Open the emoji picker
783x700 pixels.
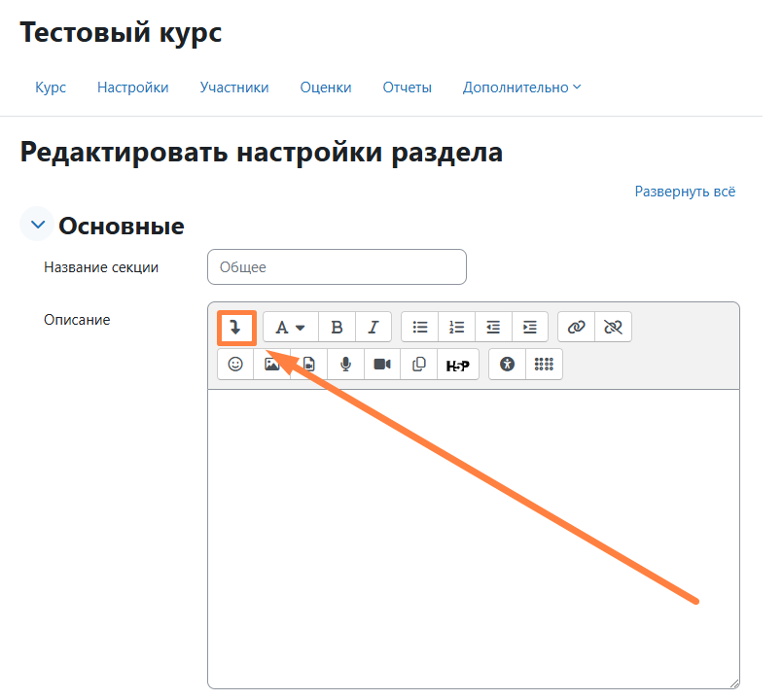[235, 365]
